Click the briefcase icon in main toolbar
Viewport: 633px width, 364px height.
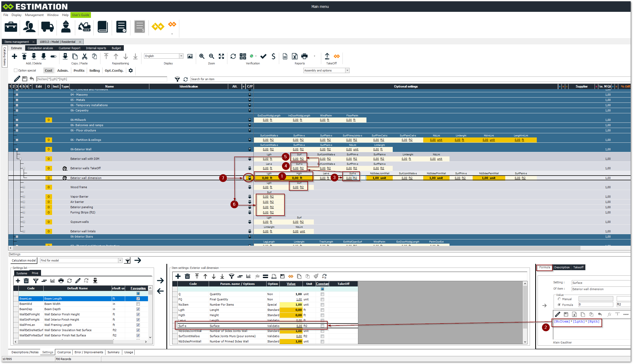click(11, 27)
